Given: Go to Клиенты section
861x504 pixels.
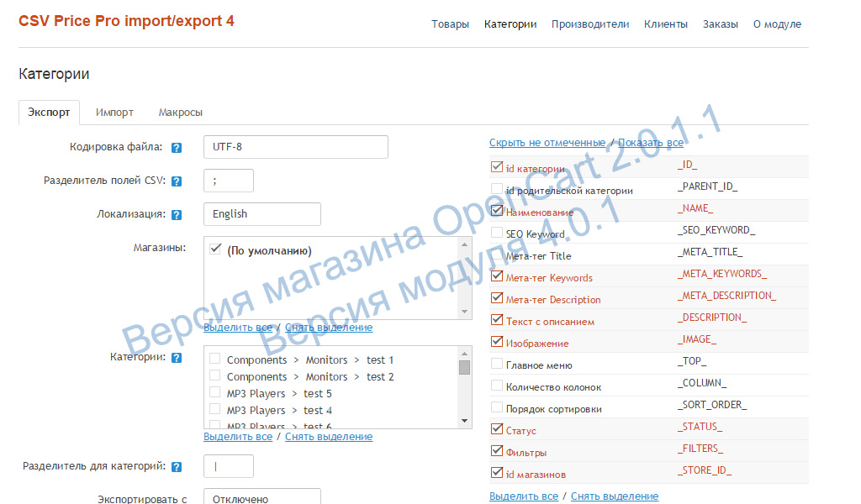Looking at the screenshot, I should tap(666, 24).
